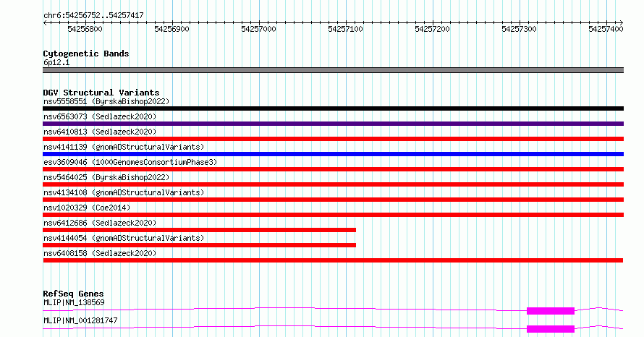Viewport: 644px width, 337px height.
Task: Click ruler position 54257200
Action: click(432, 29)
